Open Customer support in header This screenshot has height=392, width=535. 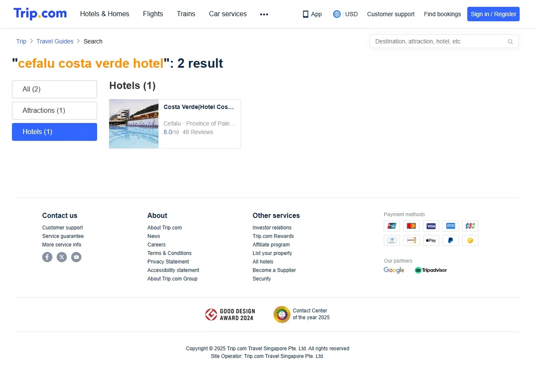pos(391,14)
